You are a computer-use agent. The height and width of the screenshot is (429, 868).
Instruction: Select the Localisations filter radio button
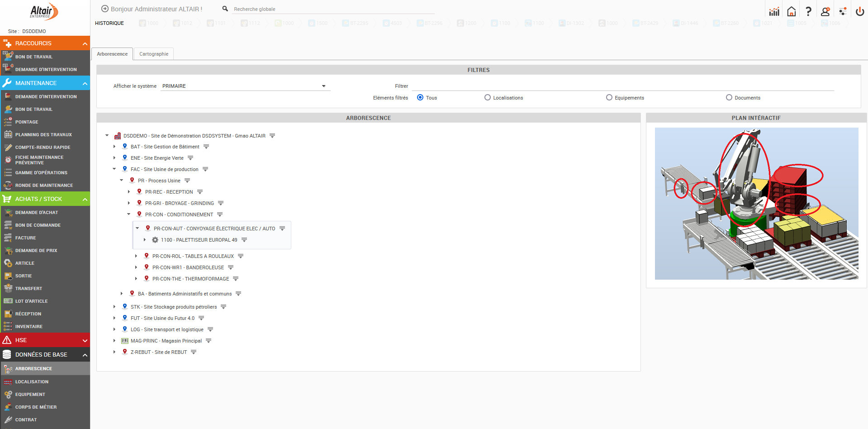click(x=487, y=97)
